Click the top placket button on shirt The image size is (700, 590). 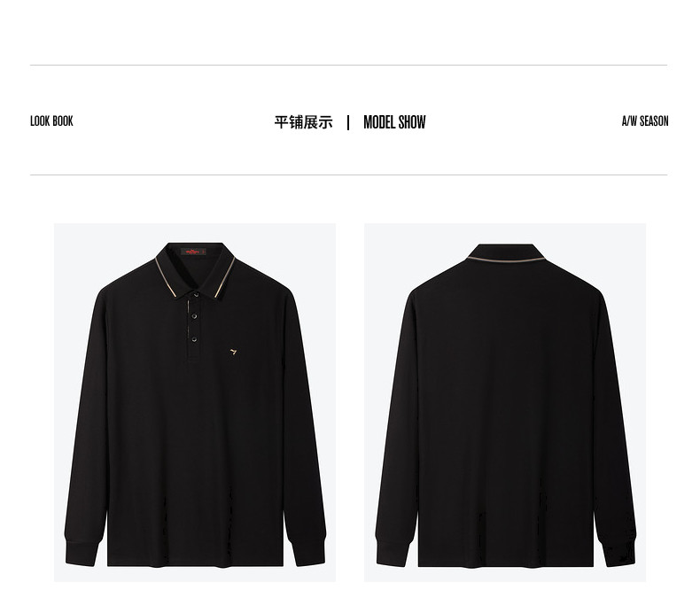pos(196,294)
